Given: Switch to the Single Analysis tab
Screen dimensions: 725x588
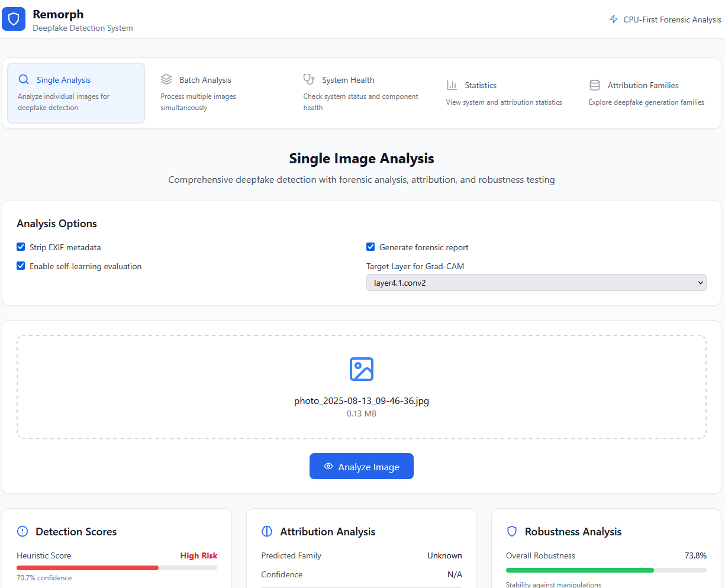Looking at the screenshot, I should [x=76, y=93].
